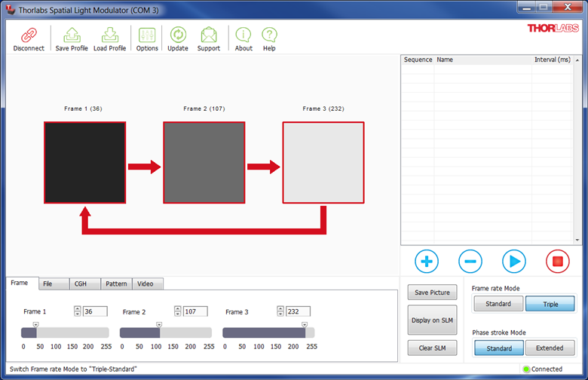The height and width of the screenshot is (380, 588).
Task: Set Phase stroke Mode to Standard
Action: [x=499, y=348]
